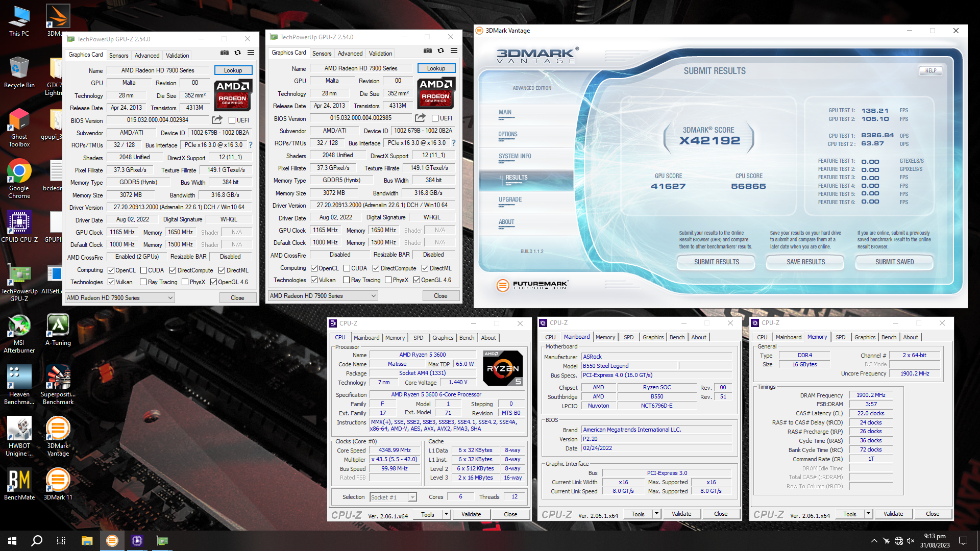The image size is (980, 551).
Task: Toggle DirectML checkbox in right GPU-Z window
Action: (x=425, y=268)
